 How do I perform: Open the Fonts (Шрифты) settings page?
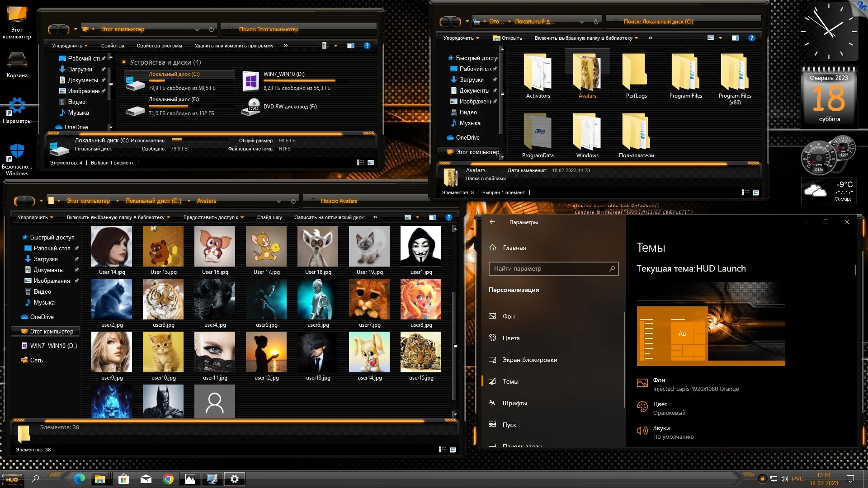coord(514,403)
